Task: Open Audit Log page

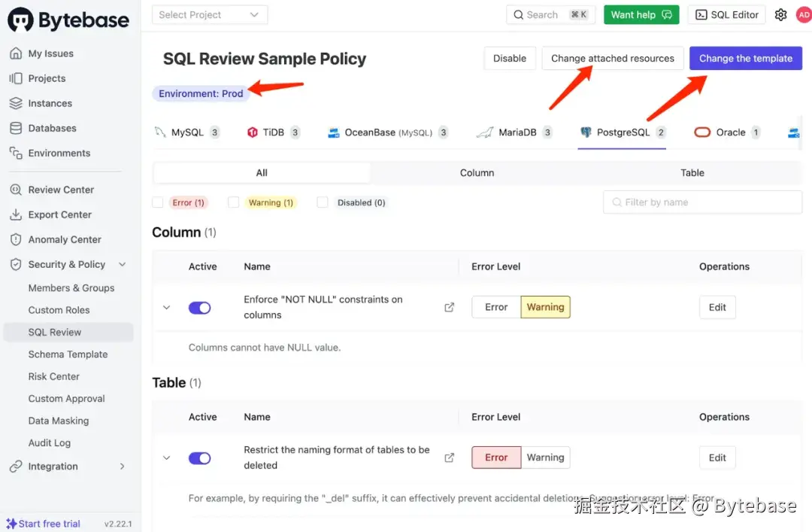Action: coord(49,442)
